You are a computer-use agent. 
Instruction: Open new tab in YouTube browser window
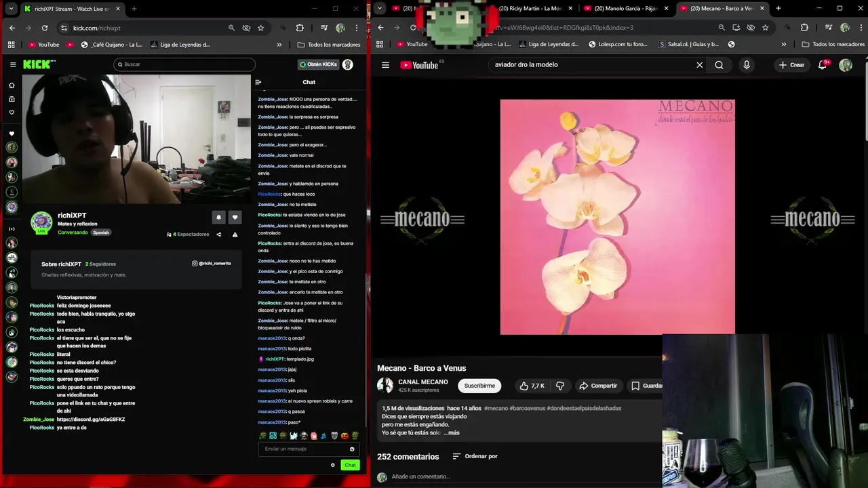778,8
